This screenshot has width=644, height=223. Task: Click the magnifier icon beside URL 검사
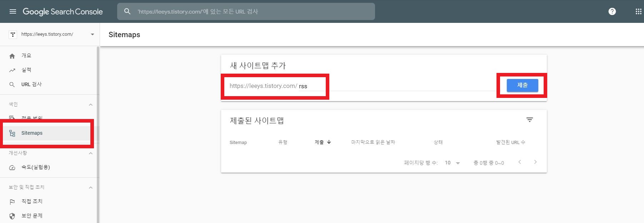[x=12, y=85]
